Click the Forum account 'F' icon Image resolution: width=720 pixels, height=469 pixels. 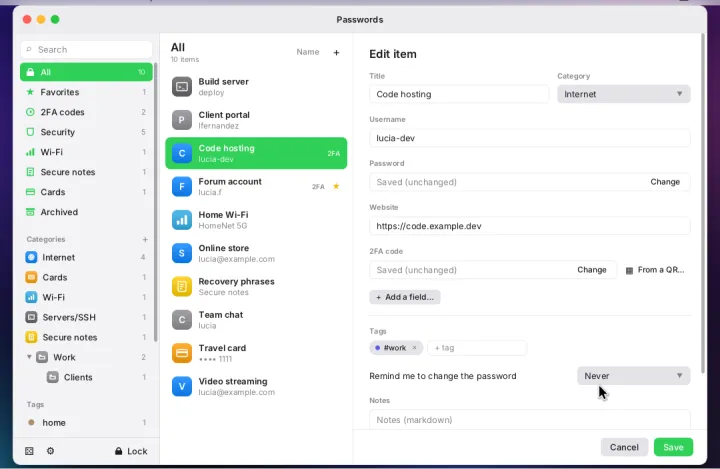(x=182, y=186)
